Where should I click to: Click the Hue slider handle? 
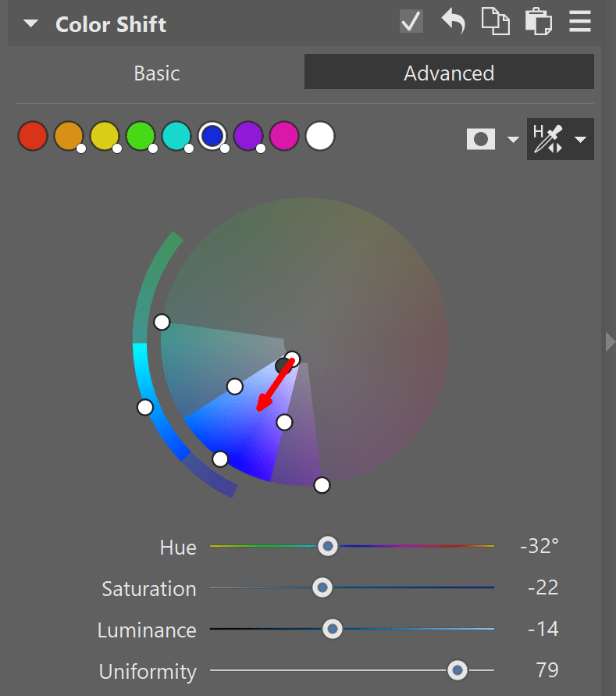[x=328, y=546]
